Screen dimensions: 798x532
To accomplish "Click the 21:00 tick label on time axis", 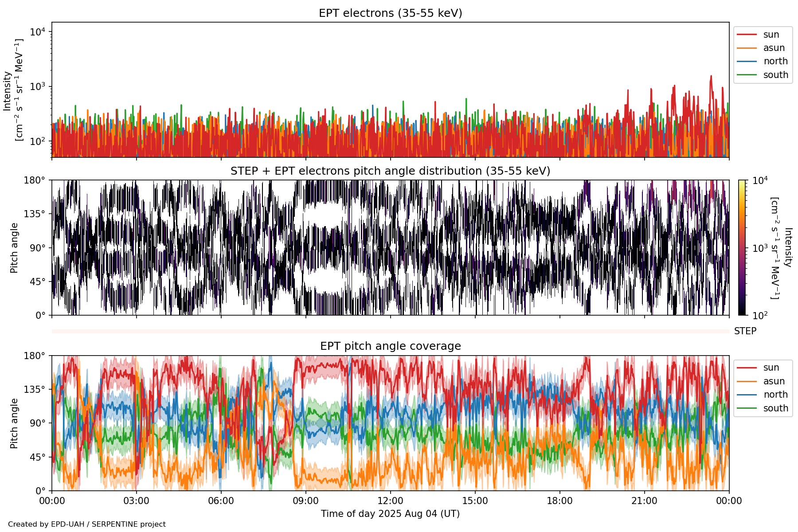I will [644, 501].
